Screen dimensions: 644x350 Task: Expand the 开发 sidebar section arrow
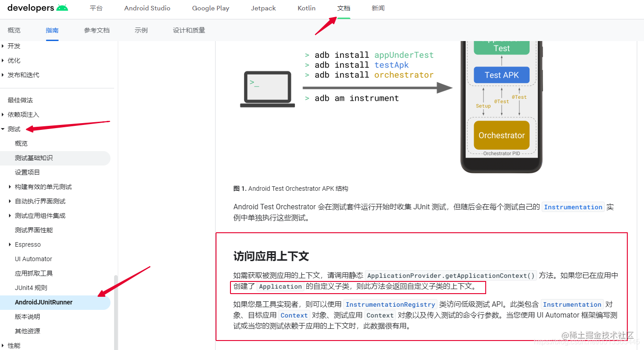click(x=3, y=46)
